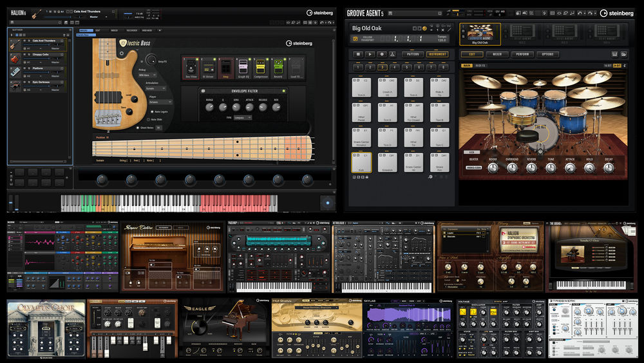Open the Perform tab in Groove Agent
644x363 pixels.
point(522,54)
